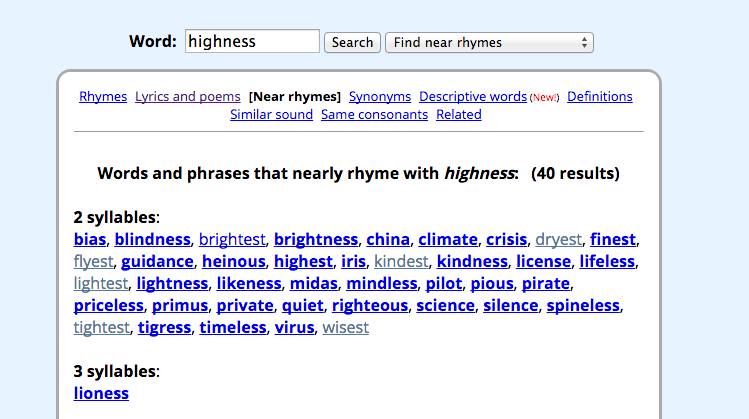Open the crisis link

point(506,239)
